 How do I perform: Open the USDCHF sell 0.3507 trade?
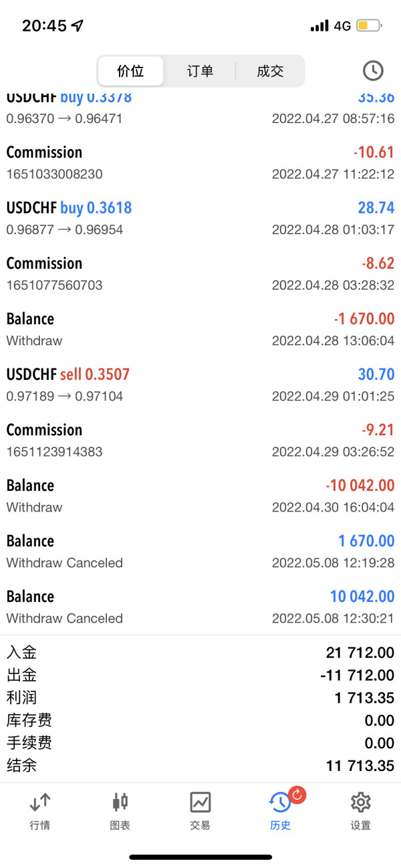(200, 385)
